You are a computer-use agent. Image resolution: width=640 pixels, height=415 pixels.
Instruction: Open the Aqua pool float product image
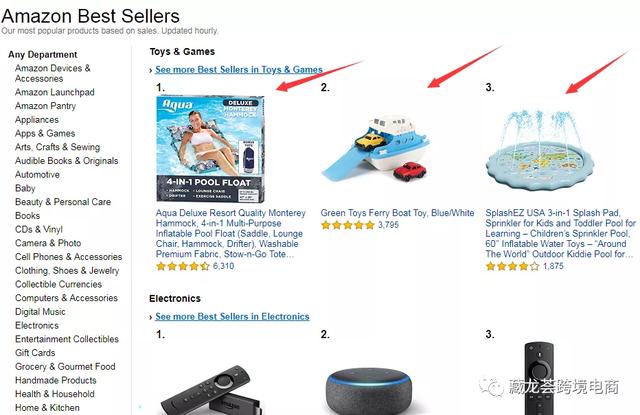[210, 149]
